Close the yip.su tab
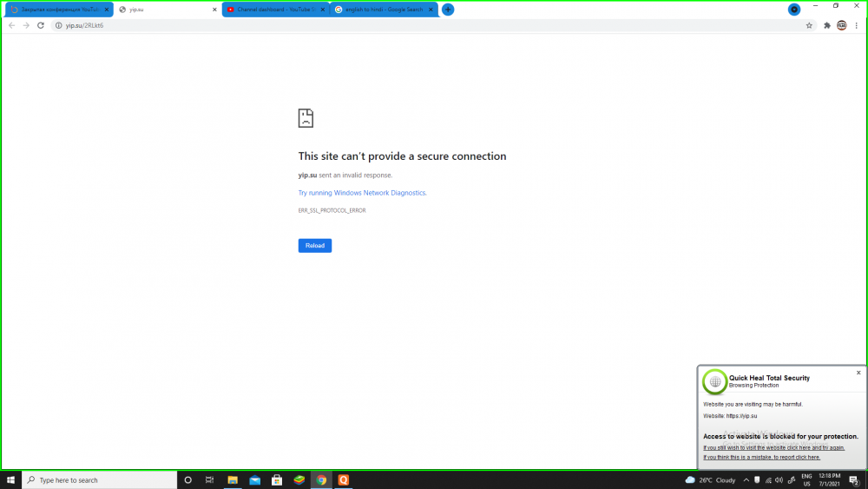Screen dimensions: 868x489 [214, 10]
